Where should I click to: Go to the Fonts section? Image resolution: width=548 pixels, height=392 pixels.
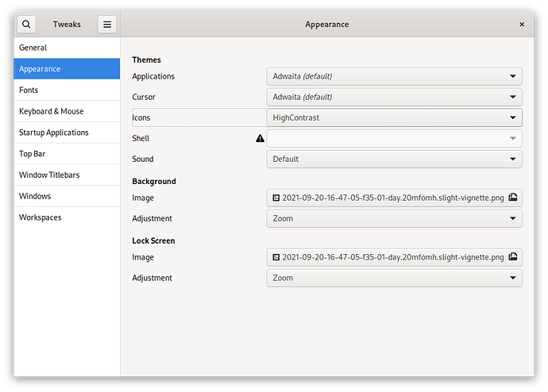[67, 90]
